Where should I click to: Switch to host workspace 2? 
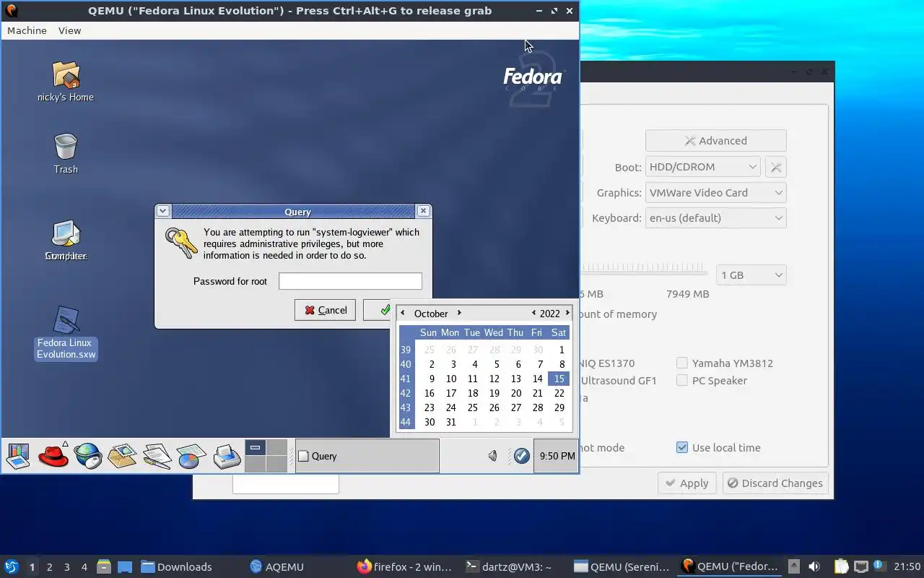pos(49,567)
